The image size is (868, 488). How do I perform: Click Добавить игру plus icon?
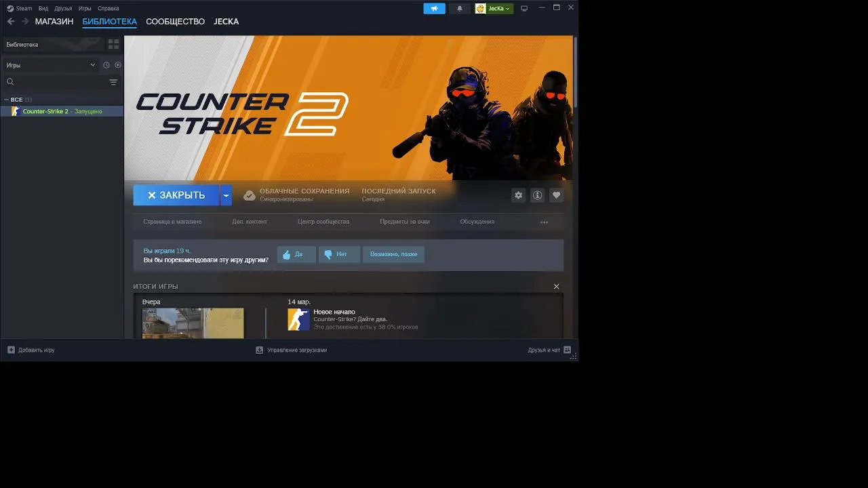click(11, 350)
